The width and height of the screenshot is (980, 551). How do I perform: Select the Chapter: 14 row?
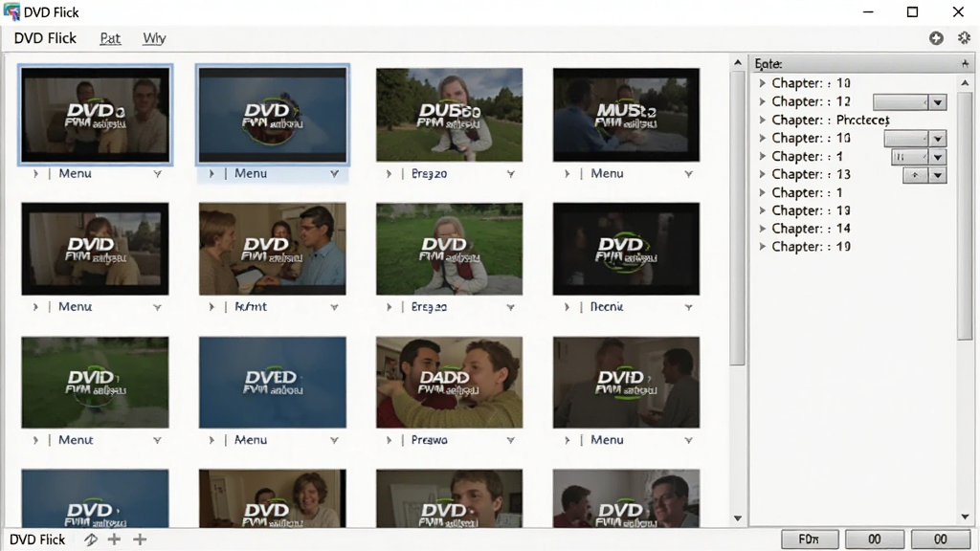point(812,229)
